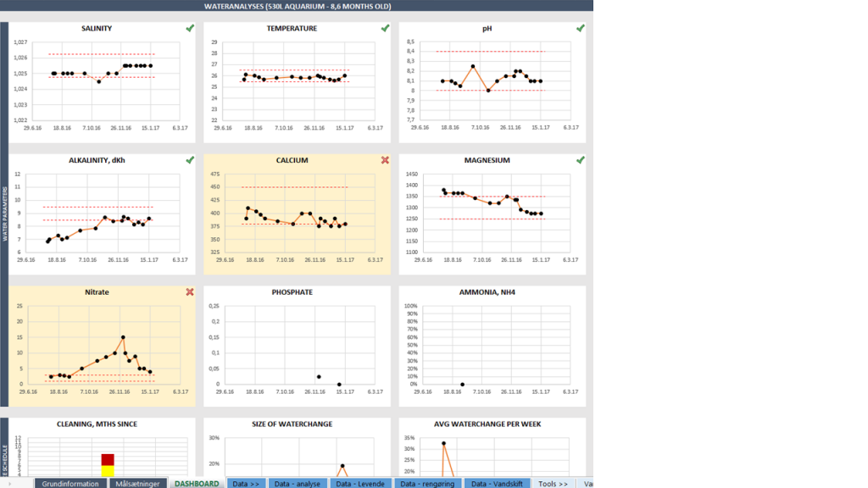Click the green checkmark on Alkalinity chart
The height and width of the screenshot is (488, 868).
(190, 160)
